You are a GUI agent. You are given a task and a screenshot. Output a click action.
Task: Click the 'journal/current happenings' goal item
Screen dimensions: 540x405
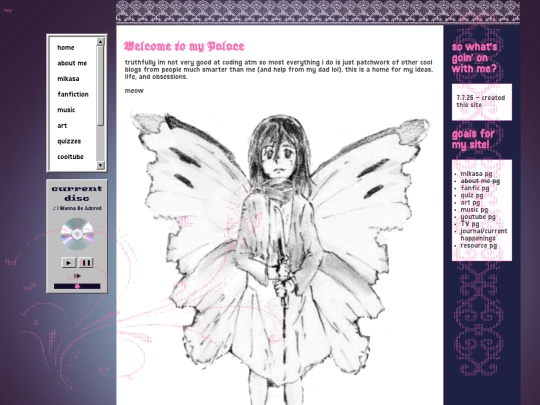pyautogui.click(x=484, y=235)
